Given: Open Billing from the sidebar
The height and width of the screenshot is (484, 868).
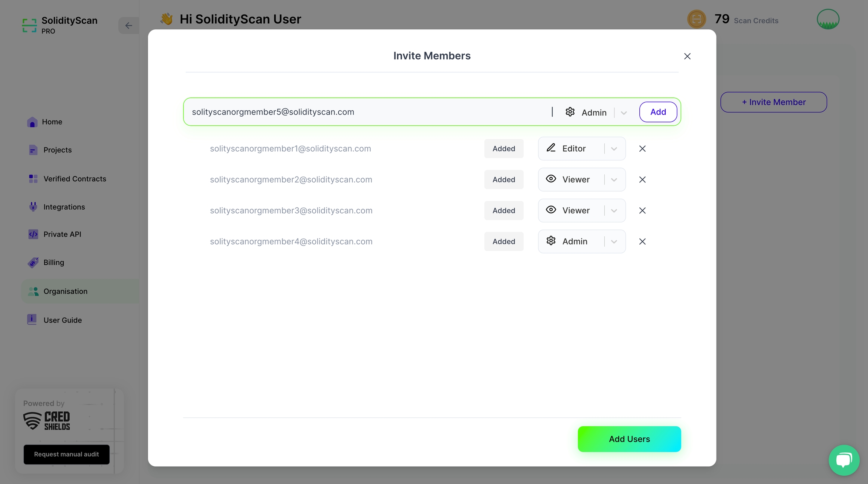Looking at the screenshot, I should [53, 262].
